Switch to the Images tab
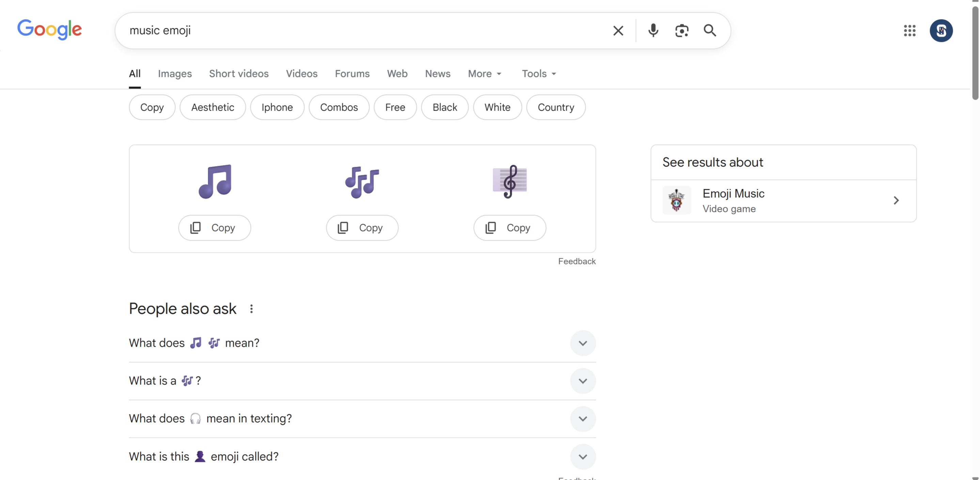Image resolution: width=980 pixels, height=480 pixels. pyautogui.click(x=175, y=74)
